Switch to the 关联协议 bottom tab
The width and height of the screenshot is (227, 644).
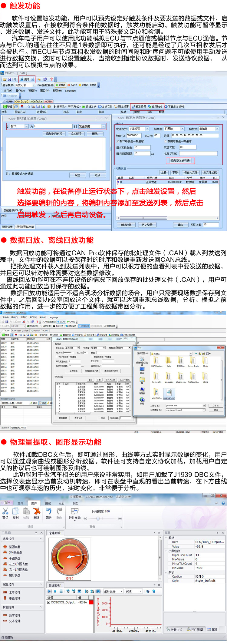click(174, 630)
